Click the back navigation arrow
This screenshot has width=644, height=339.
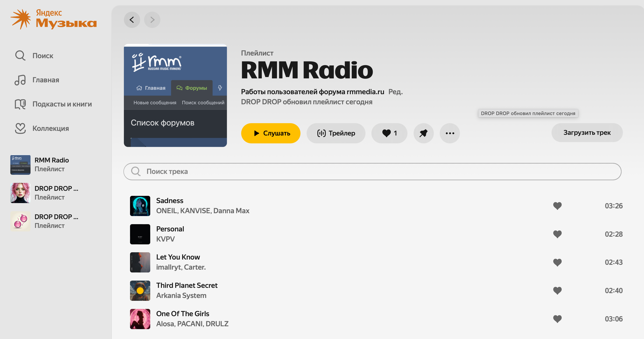coord(132,20)
